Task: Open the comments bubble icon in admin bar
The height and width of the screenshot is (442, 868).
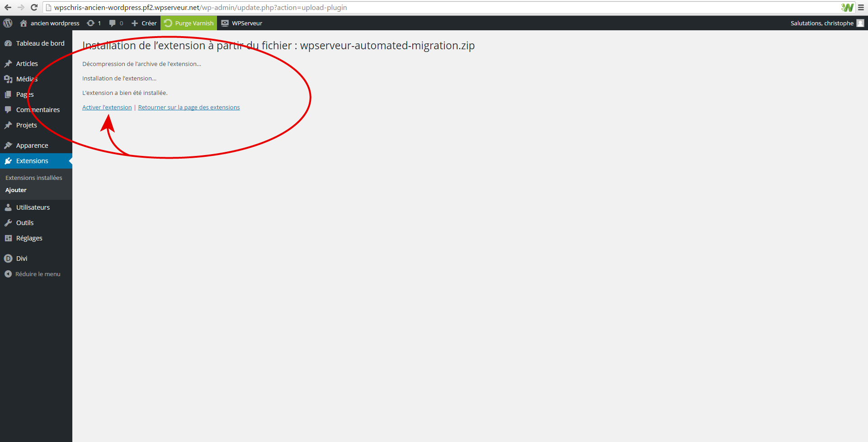Action: tap(116, 23)
